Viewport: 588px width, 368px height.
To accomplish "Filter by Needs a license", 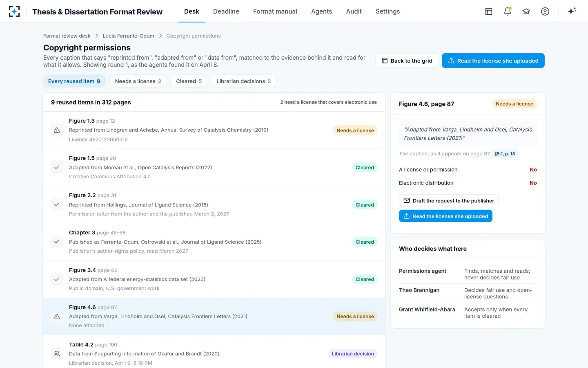I will pyautogui.click(x=138, y=81).
